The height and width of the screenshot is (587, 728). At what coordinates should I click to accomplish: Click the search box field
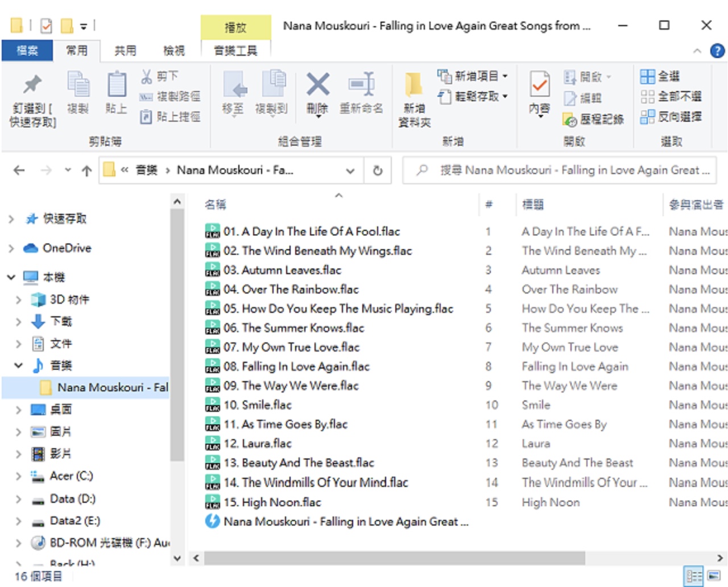[560, 170]
